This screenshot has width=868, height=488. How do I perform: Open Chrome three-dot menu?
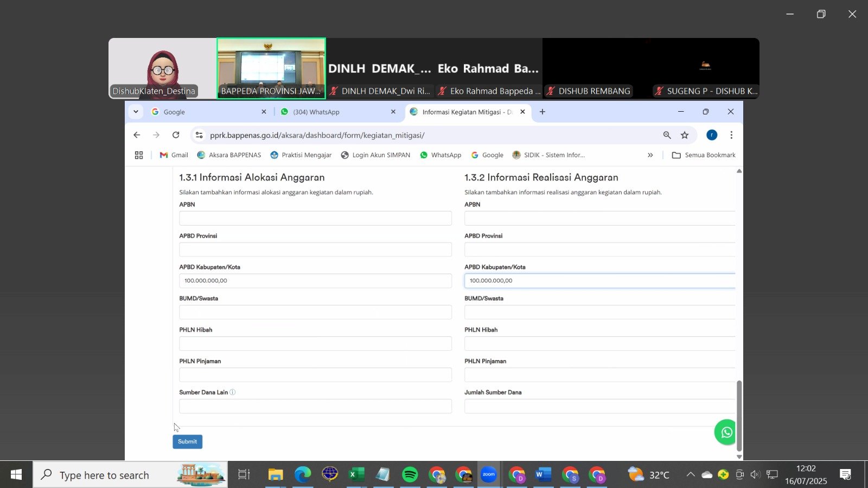731,135
